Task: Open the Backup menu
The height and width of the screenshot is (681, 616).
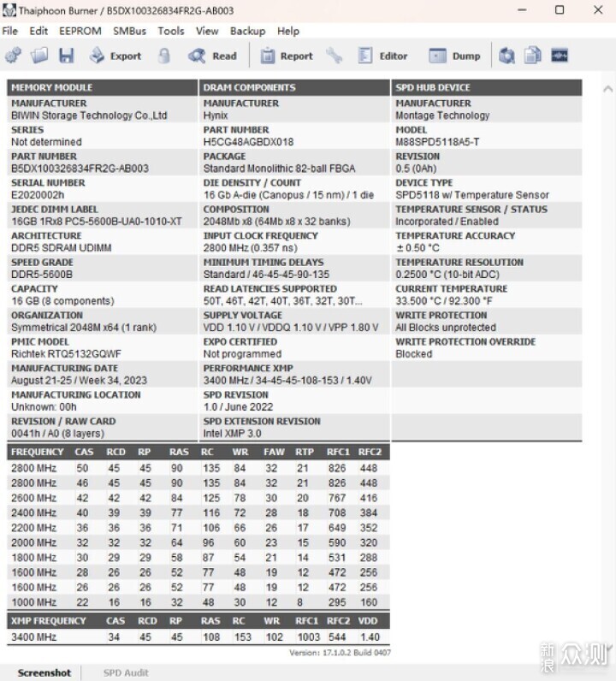Action: pyautogui.click(x=247, y=31)
